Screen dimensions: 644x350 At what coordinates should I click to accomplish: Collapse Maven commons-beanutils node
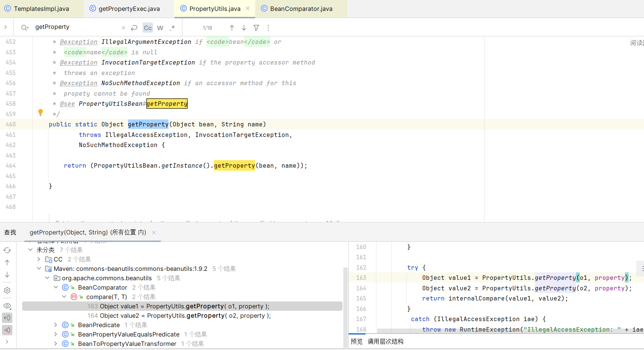[39, 269]
